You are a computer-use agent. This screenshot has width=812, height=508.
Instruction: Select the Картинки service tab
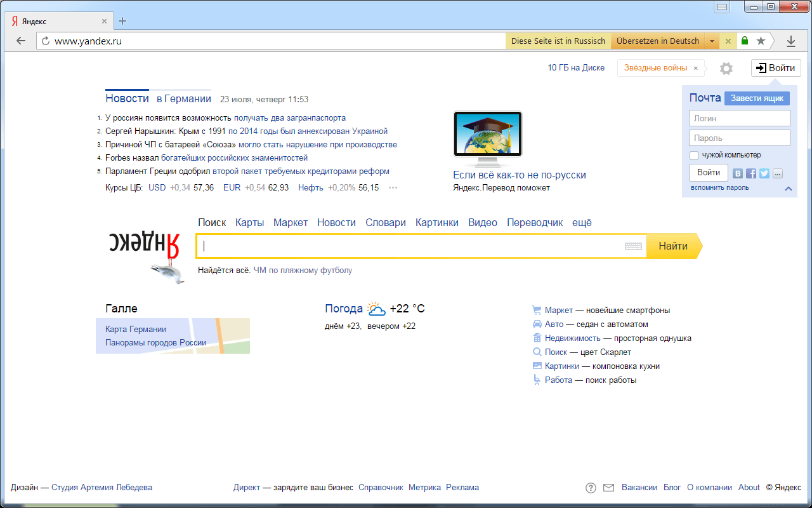click(437, 222)
